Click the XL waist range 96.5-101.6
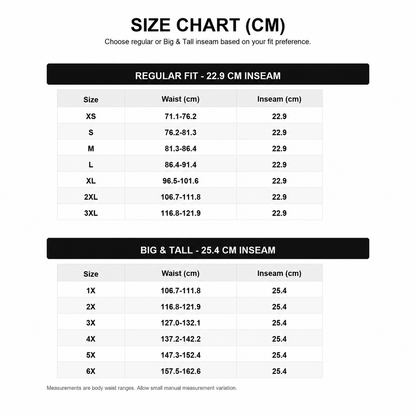Image resolution: width=416 pixels, height=416 pixels. click(x=180, y=181)
